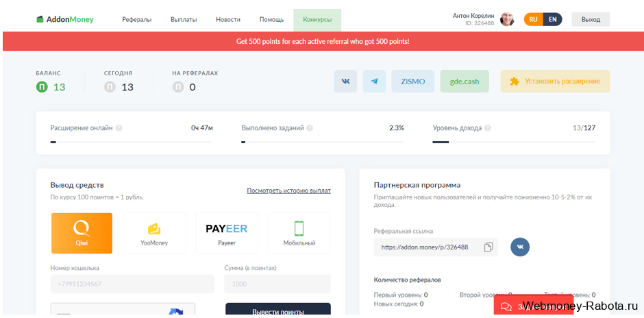Open the Конкурсы tab
Viewport: 644px width, 318px height.
317,20
